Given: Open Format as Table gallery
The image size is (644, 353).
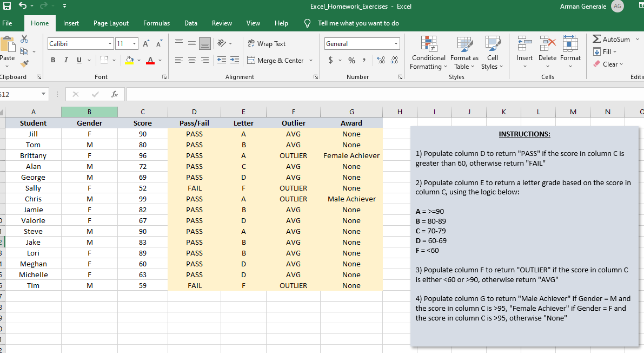Looking at the screenshot, I should pyautogui.click(x=464, y=53).
